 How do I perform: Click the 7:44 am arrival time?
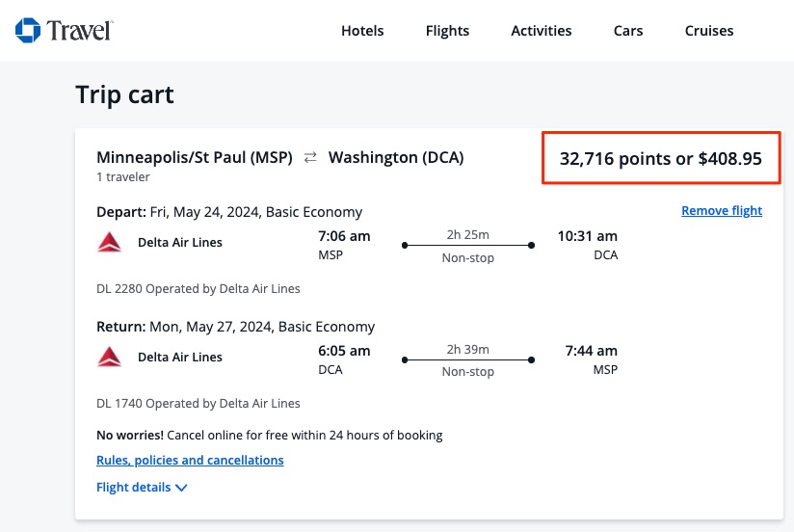click(x=591, y=351)
